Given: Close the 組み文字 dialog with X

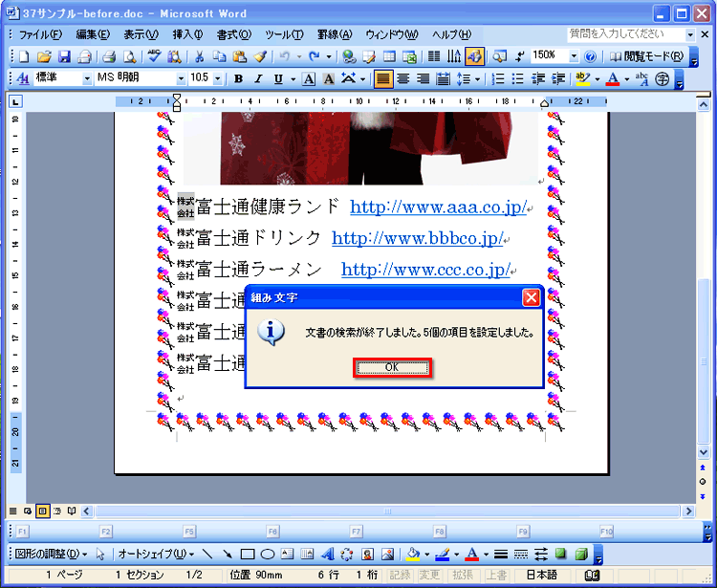Looking at the screenshot, I should point(531,298).
